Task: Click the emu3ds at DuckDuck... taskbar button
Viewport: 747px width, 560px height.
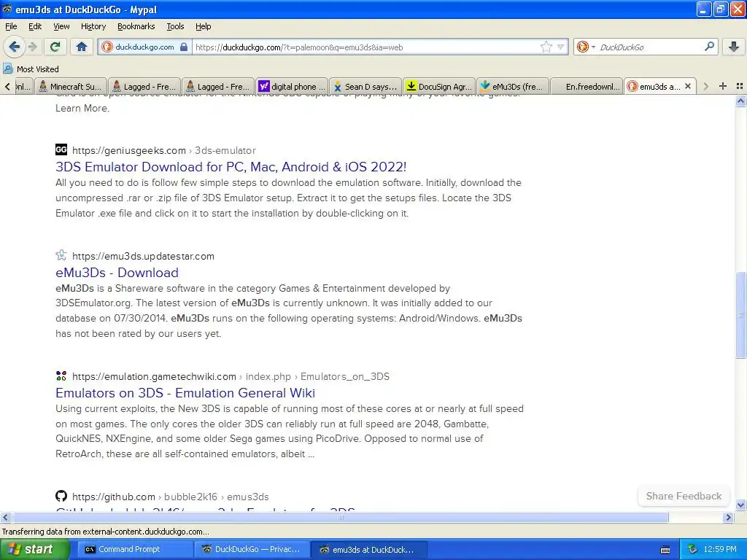Action: pyautogui.click(x=368, y=549)
